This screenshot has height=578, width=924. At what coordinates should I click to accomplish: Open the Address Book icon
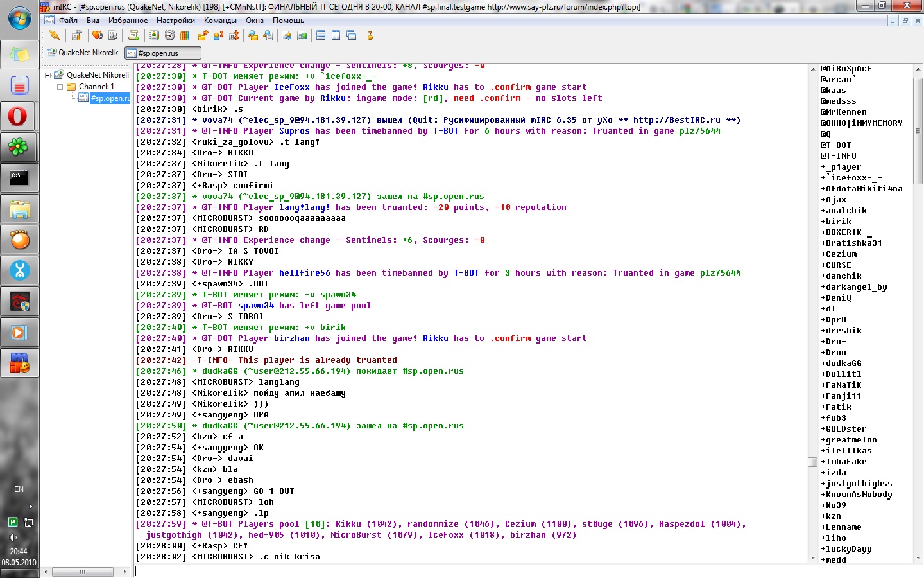coord(154,35)
